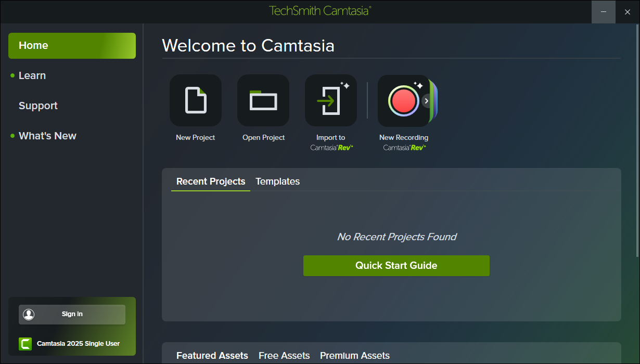Expand more recording options with chevron arrow
Image resolution: width=640 pixels, height=364 pixels.
[427, 101]
